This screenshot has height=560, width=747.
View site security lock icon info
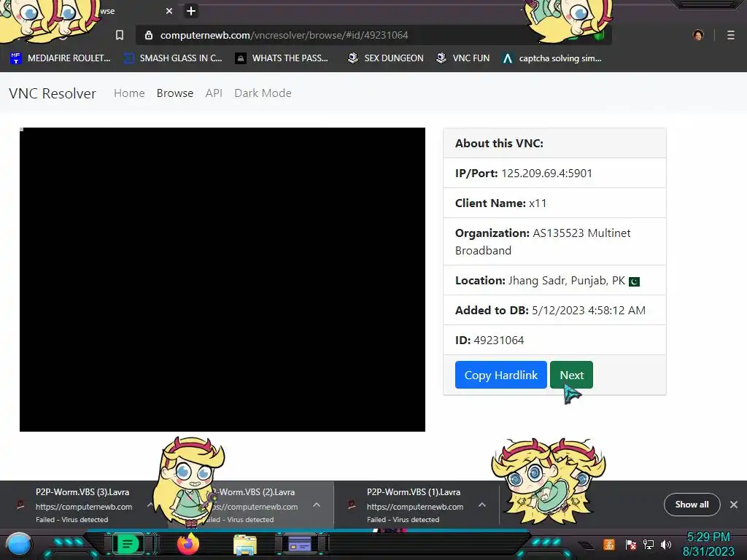coord(149,35)
